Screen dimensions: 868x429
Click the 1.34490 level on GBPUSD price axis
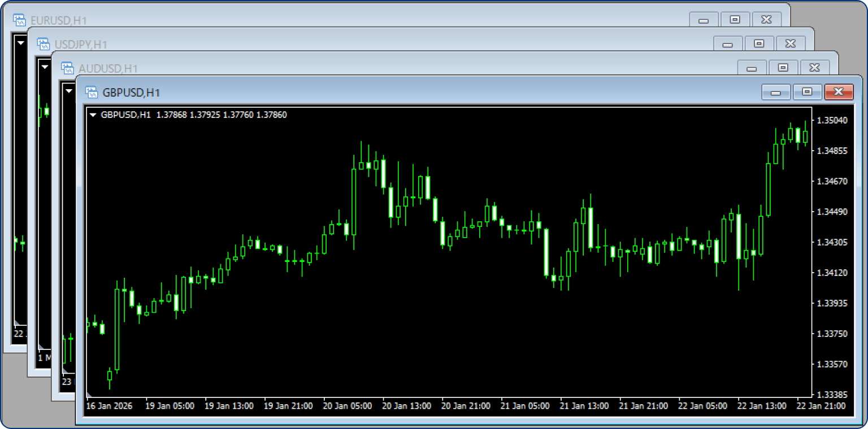coord(832,212)
